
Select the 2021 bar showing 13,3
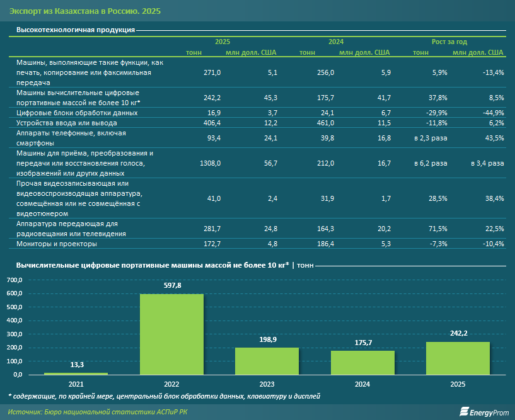coord(76,374)
